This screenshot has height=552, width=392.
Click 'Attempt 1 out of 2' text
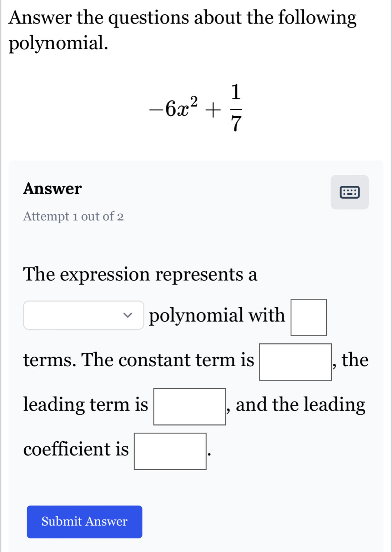point(73,217)
